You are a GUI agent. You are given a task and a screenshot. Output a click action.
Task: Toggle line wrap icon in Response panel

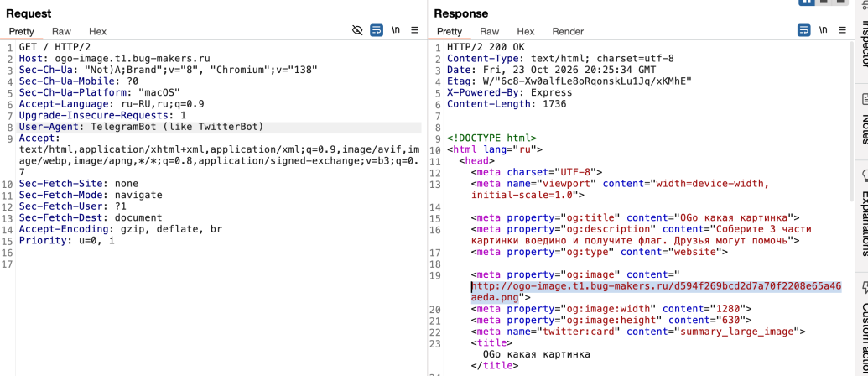pos(803,30)
